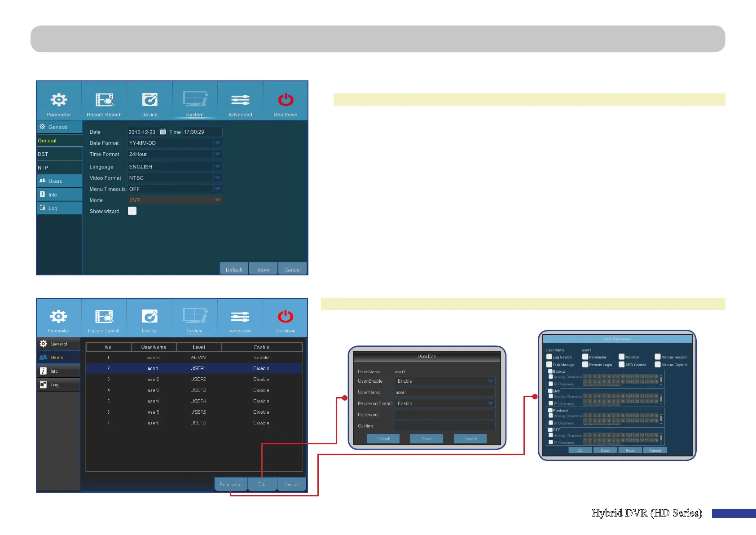
Task: Open the Menu Timeouts dropdown set to OFF
Action: (x=175, y=189)
